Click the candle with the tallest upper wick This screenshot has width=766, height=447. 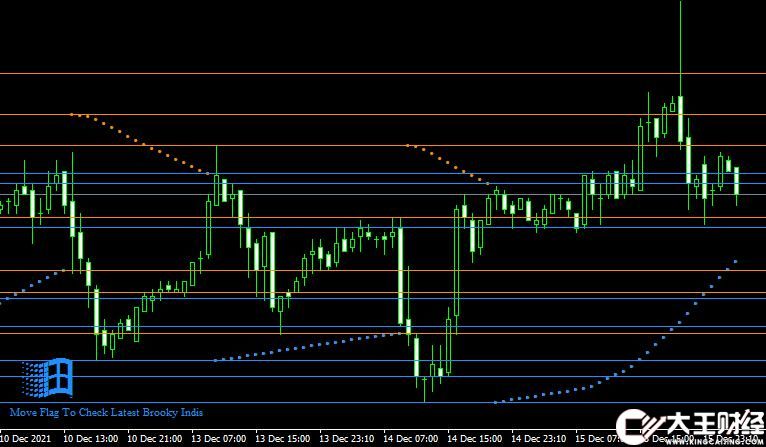(x=681, y=119)
